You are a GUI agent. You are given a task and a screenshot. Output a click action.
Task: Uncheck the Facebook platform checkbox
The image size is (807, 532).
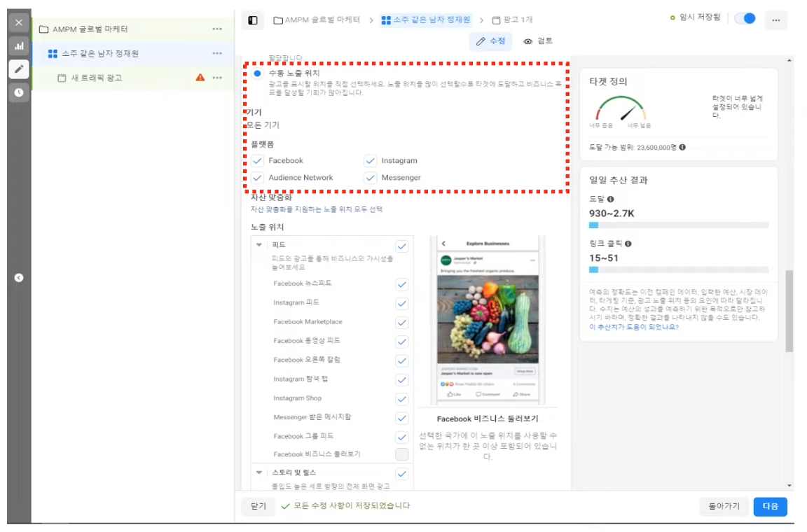[257, 161]
